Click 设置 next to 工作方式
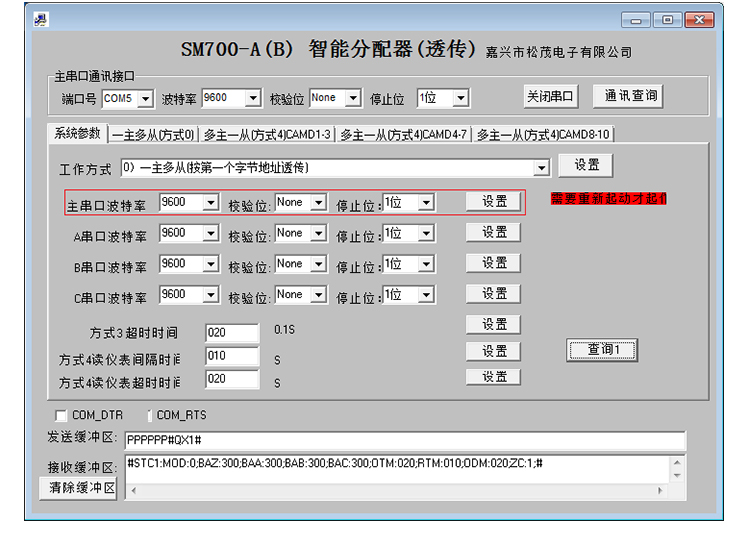The image size is (746, 536). [x=586, y=165]
